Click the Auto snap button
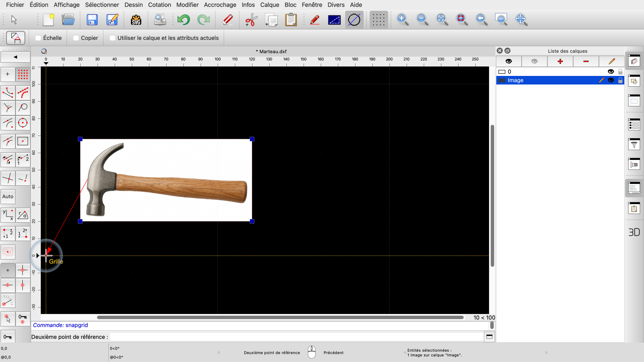 [x=8, y=196]
